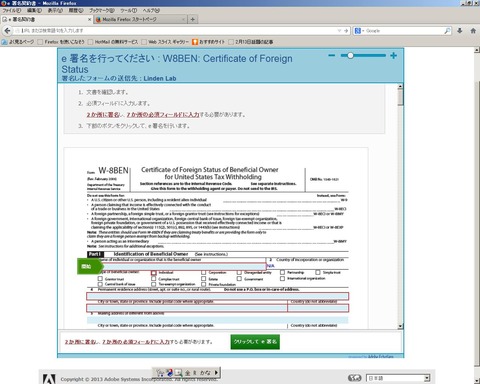The height and width of the screenshot is (384, 480).
Task: Click the document zoom slider handle
Action: 350,55
